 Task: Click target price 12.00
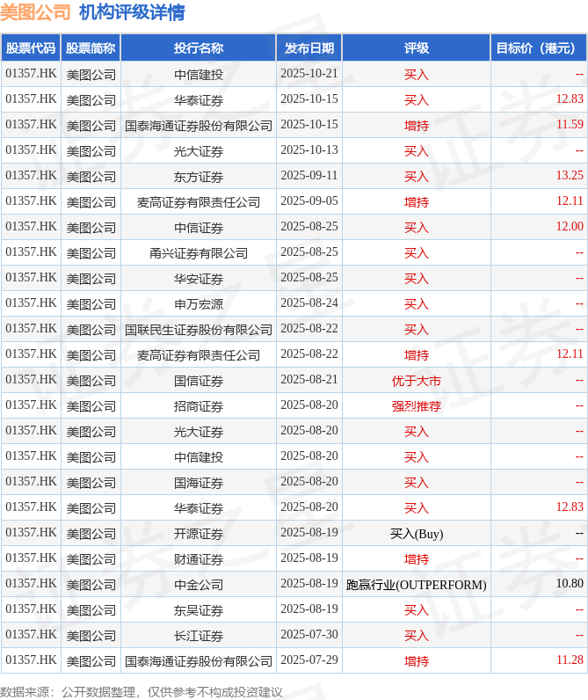click(570, 226)
